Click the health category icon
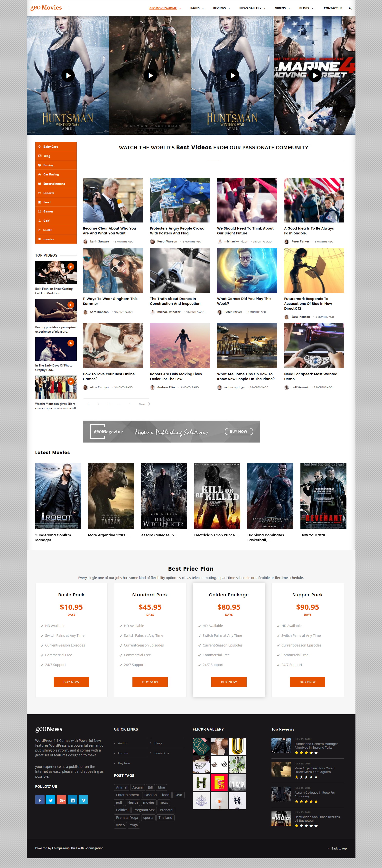 [x=39, y=230]
